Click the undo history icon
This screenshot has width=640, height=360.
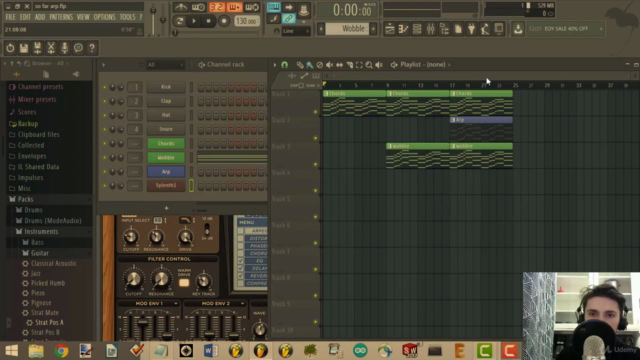tap(10, 48)
